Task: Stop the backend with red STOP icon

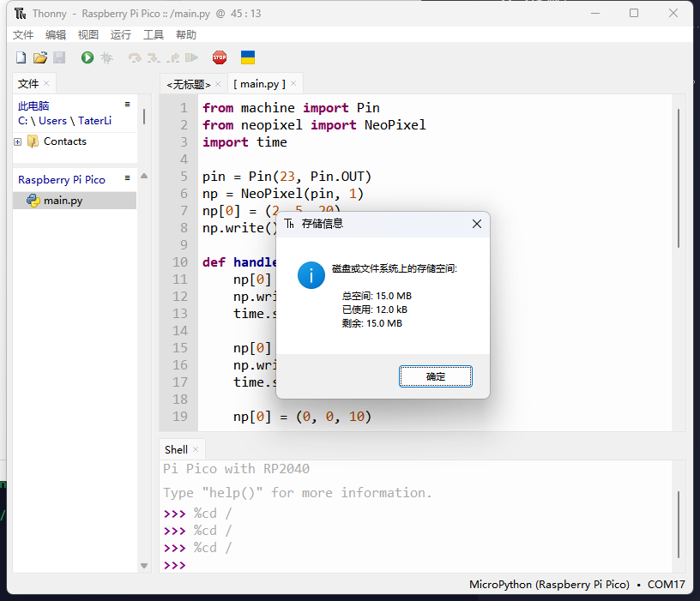Action: coord(220,57)
